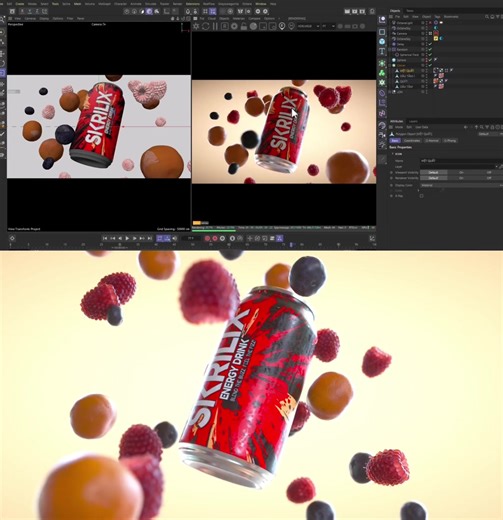Open User Data menu in Attributes
Image resolution: width=503 pixels, height=520 pixels.
pos(422,127)
